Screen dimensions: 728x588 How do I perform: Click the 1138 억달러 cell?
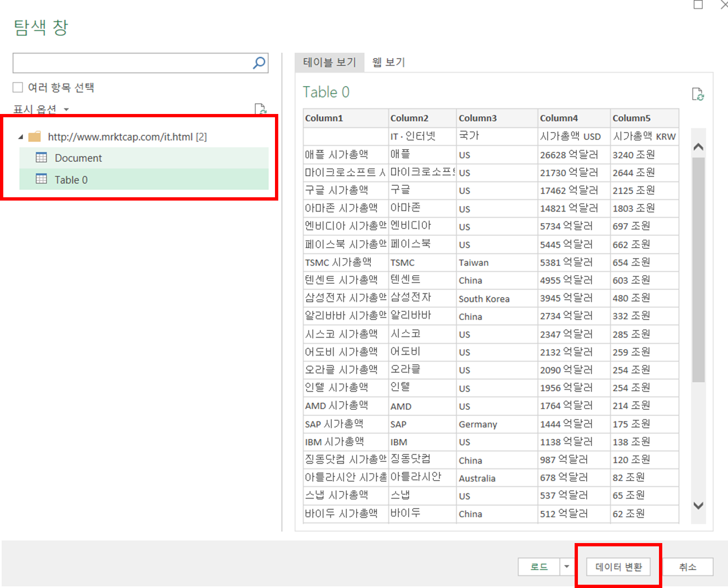click(x=574, y=442)
